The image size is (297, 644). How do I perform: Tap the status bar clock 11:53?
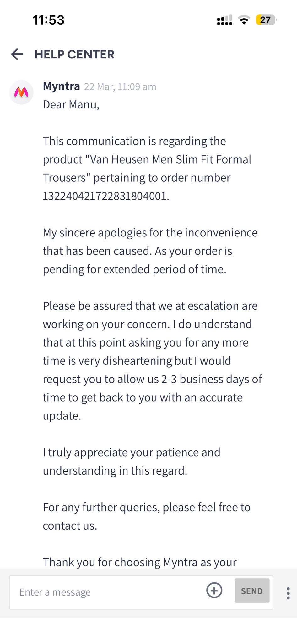coord(49,20)
